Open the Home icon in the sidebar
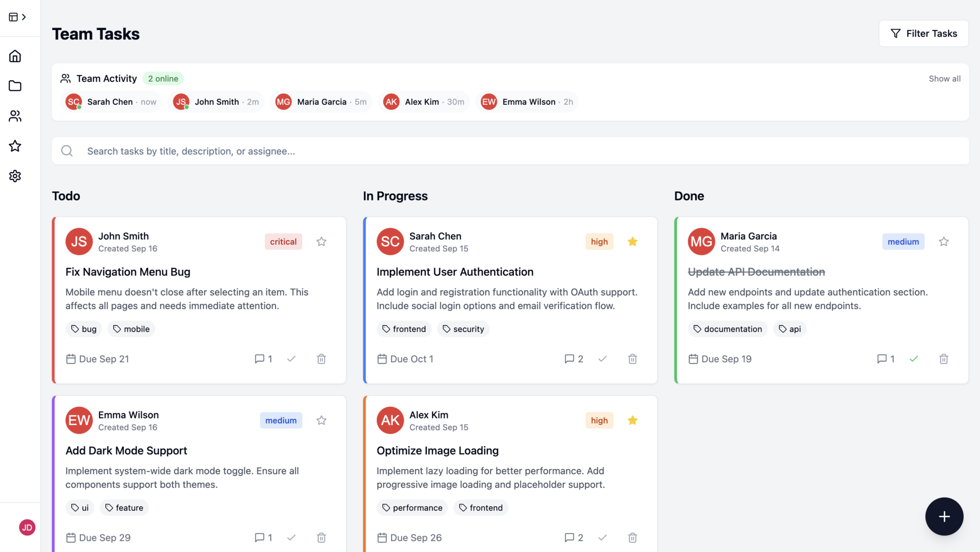 pyautogui.click(x=15, y=55)
